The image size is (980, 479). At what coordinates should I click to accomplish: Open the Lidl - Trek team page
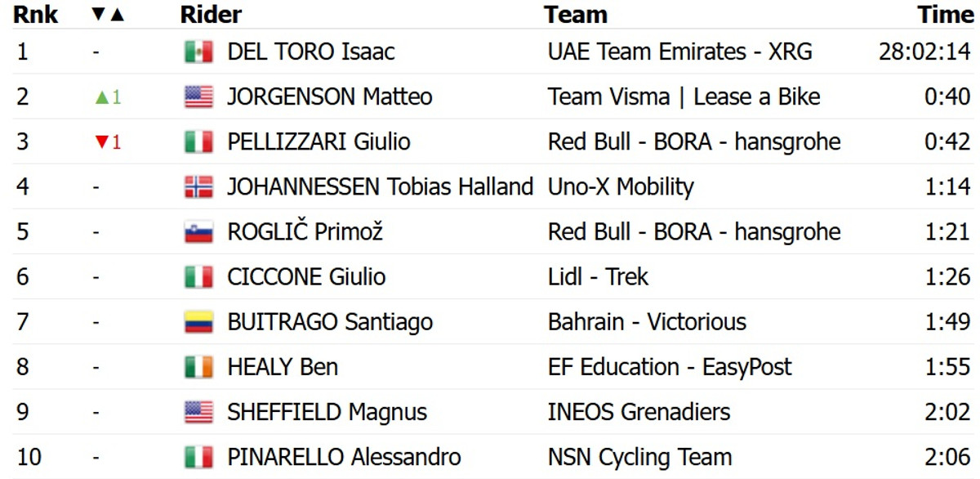(598, 277)
